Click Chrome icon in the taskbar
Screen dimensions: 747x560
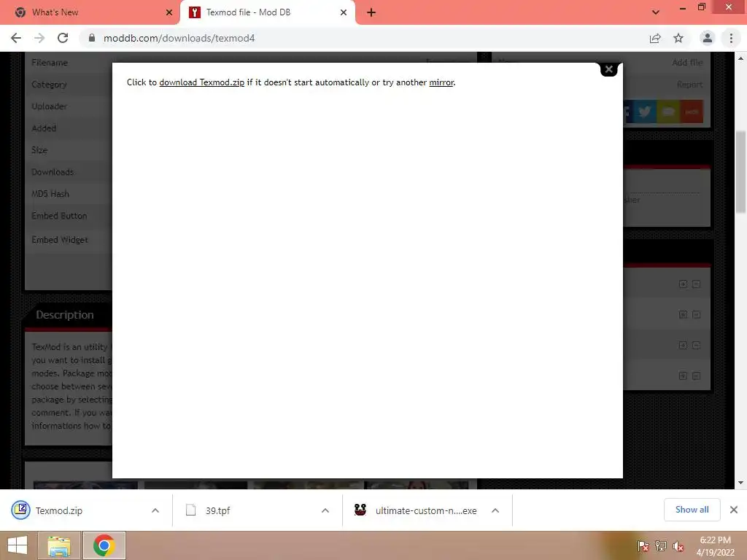(x=104, y=545)
